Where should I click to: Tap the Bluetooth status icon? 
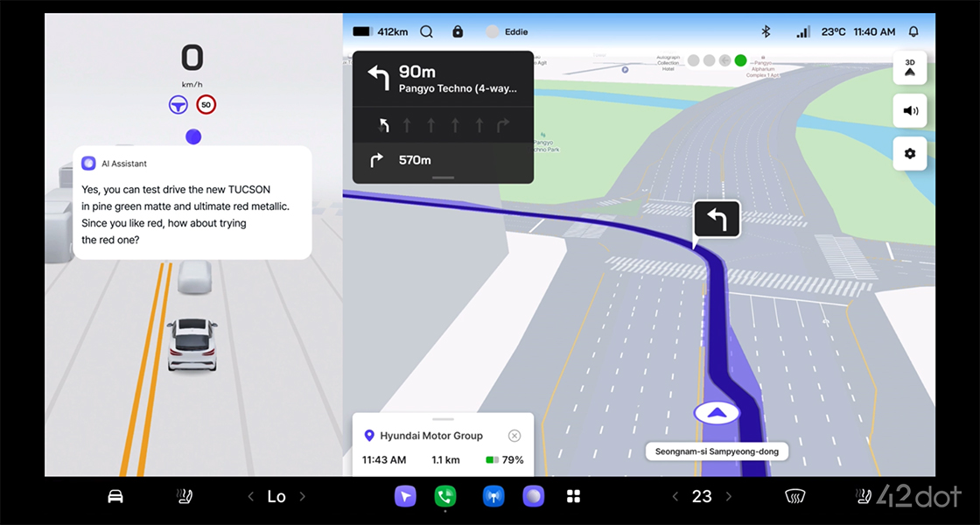[x=765, y=31]
